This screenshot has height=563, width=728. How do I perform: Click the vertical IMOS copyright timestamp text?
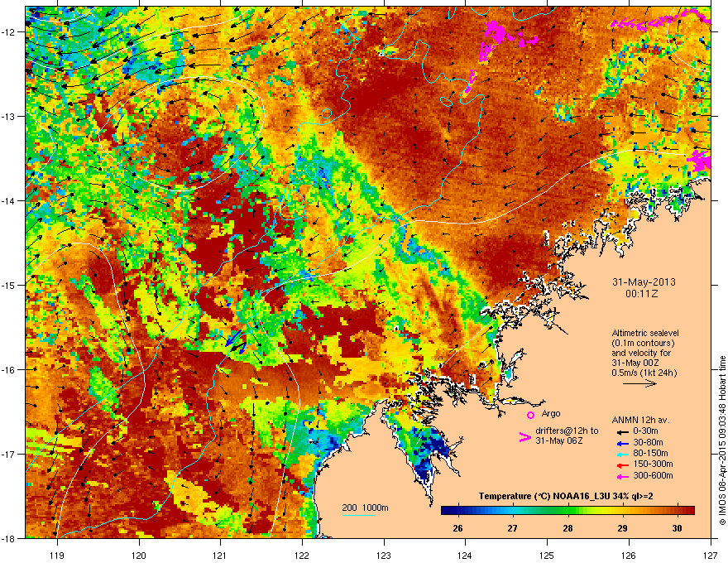pos(722,440)
